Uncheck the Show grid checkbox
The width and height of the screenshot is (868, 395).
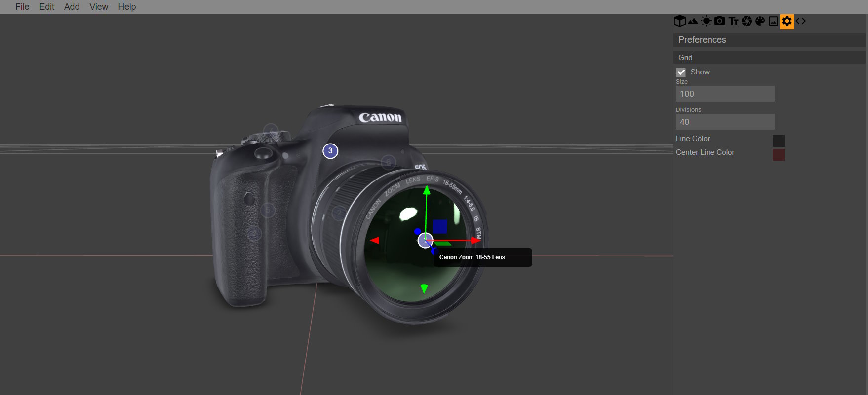[681, 72]
